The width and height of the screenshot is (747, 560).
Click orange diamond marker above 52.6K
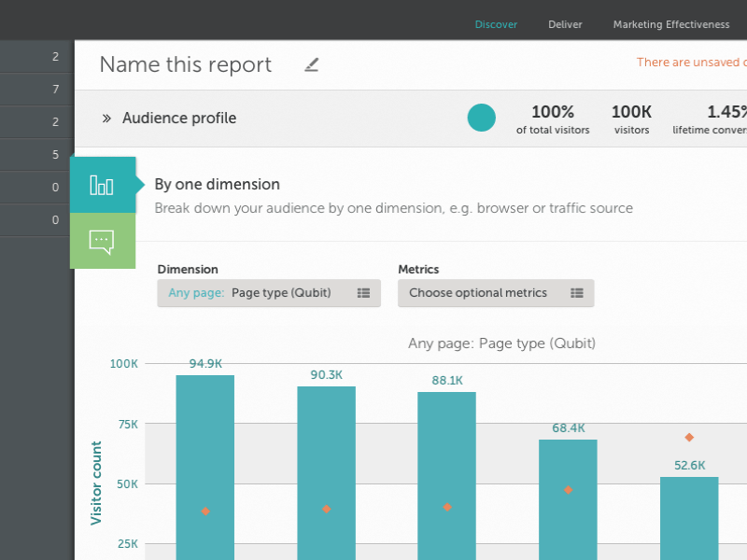(x=689, y=437)
